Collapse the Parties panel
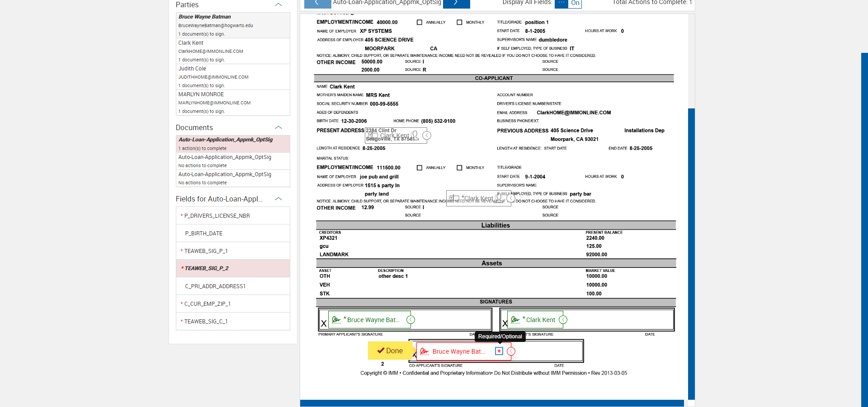The width and height of the screenshot is (868, 407). coord(278,5)
